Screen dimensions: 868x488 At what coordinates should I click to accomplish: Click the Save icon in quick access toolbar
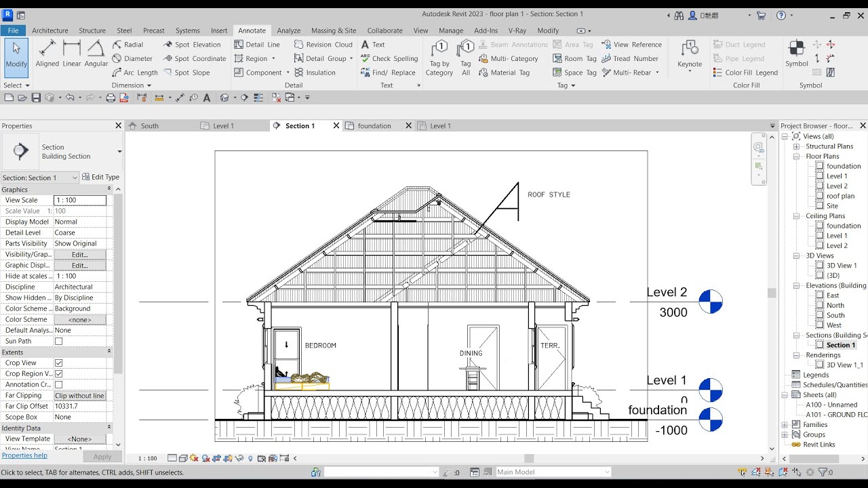(36, 98)
